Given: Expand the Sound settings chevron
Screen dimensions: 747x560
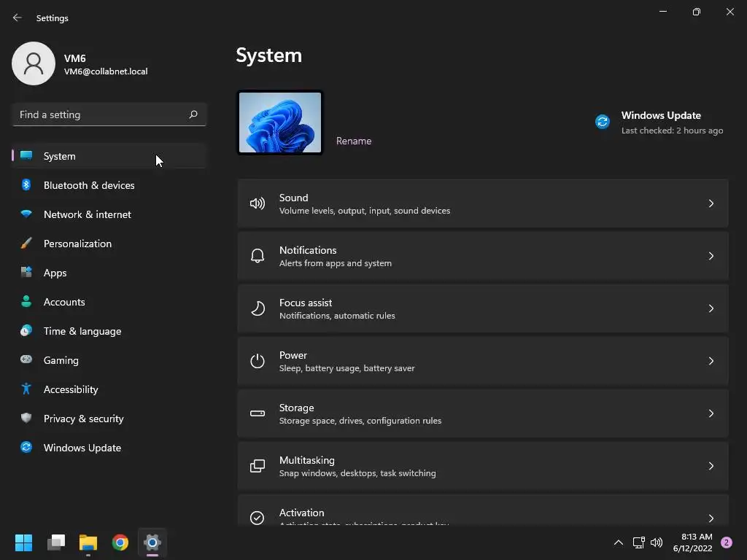Looking at the screenshot, I should click(711, 204).
